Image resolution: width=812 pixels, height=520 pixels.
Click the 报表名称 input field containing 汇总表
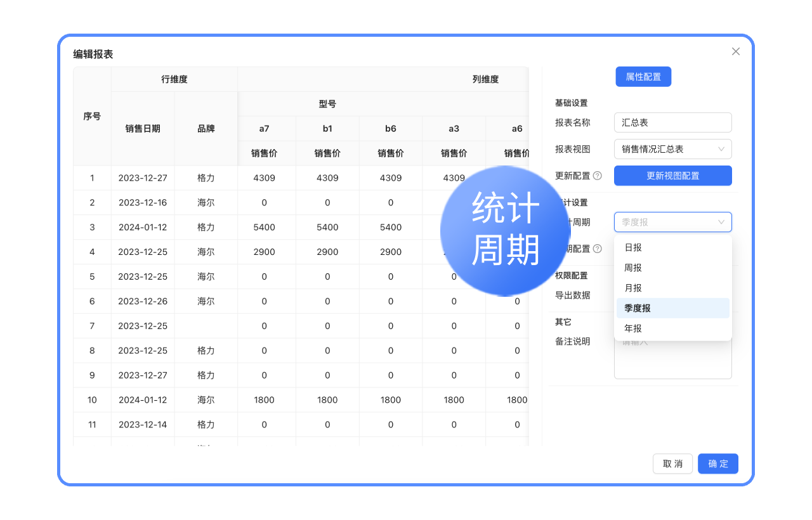[x=672, y=122]
